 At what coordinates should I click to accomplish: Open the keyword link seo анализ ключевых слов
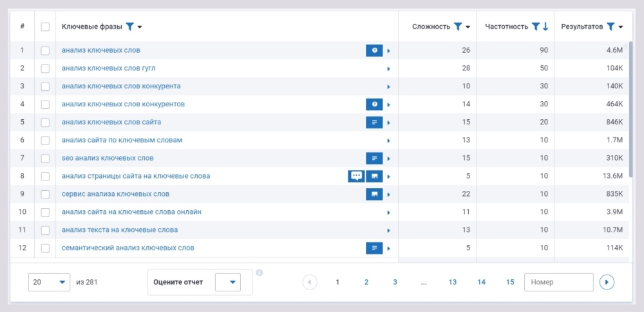(108, 158)
